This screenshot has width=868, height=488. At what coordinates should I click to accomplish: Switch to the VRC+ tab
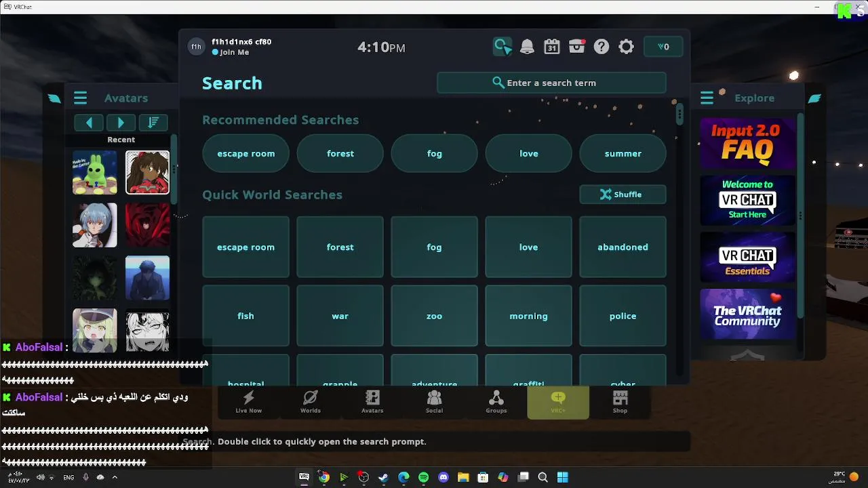coord(558,403)
